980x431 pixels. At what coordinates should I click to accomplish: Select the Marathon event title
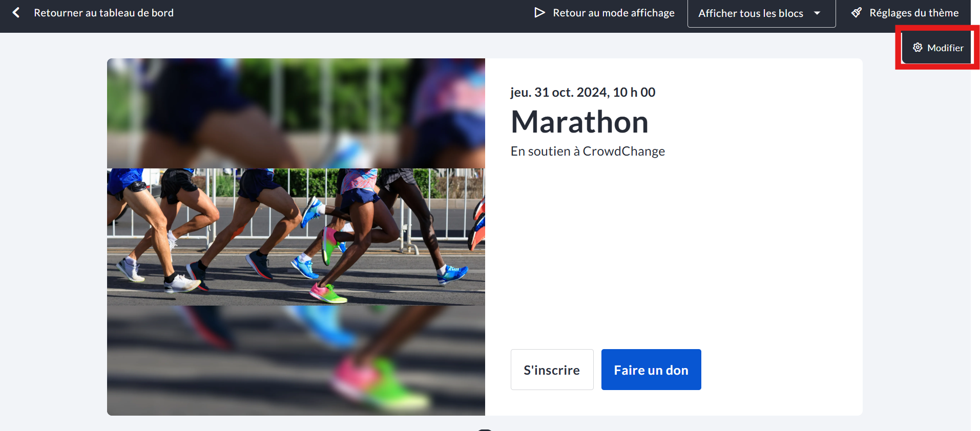[579, 122]
